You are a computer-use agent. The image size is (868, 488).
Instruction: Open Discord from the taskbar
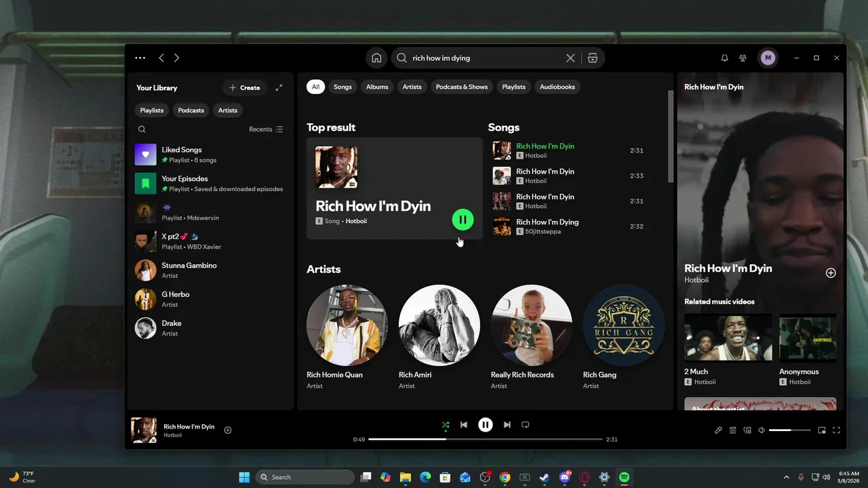(x=565, y=477)
